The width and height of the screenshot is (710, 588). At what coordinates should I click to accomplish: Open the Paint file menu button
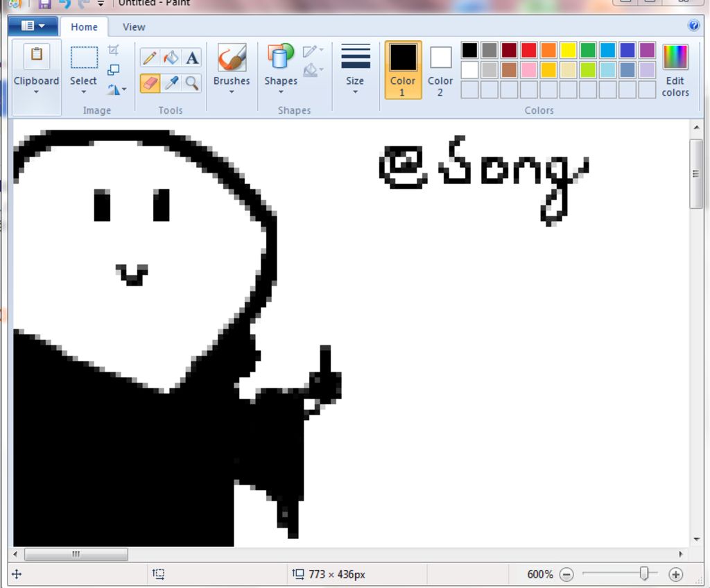point(33,26)
